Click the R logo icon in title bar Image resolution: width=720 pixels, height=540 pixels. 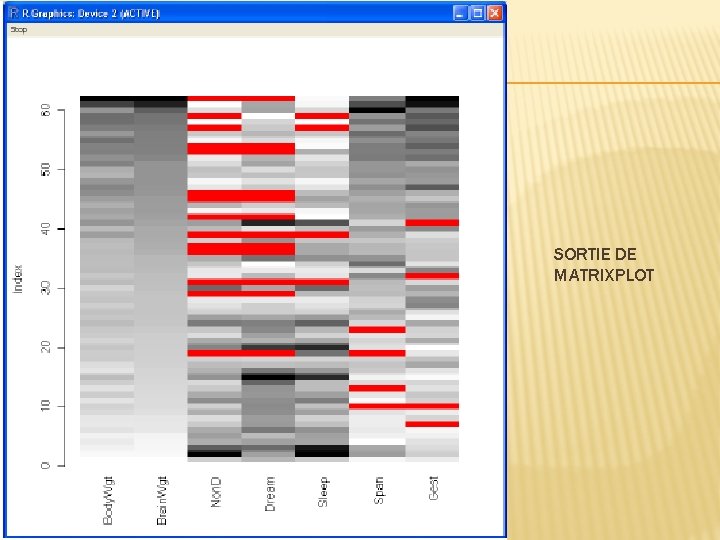point(14,13)
